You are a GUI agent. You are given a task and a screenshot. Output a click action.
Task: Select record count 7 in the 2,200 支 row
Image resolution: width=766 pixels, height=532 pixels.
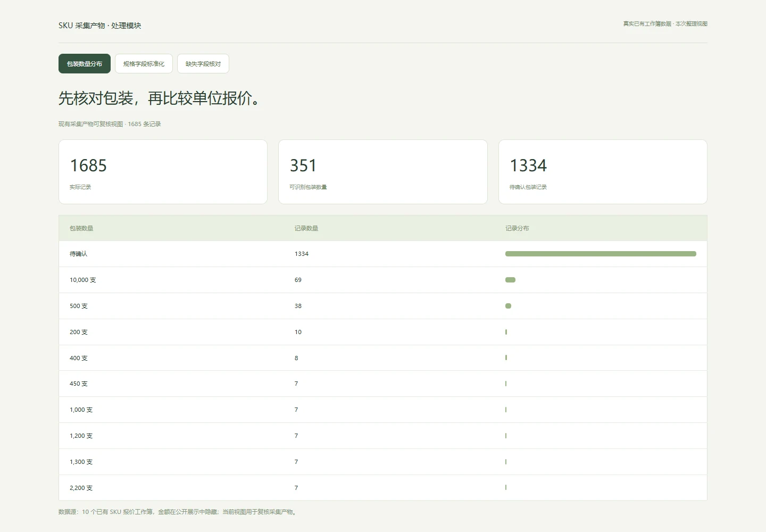coord(296,488)
